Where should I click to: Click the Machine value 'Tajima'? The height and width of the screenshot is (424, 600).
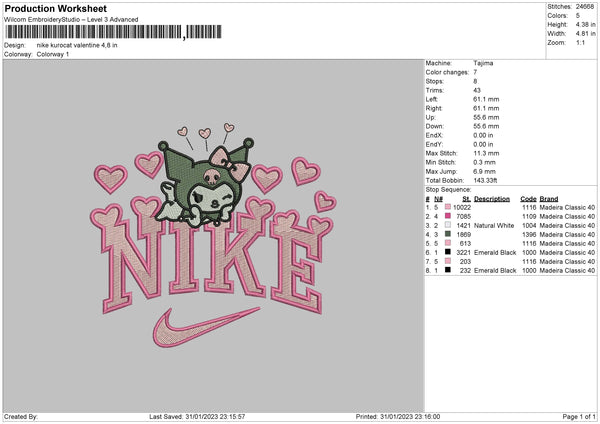[x=483, y=63]
